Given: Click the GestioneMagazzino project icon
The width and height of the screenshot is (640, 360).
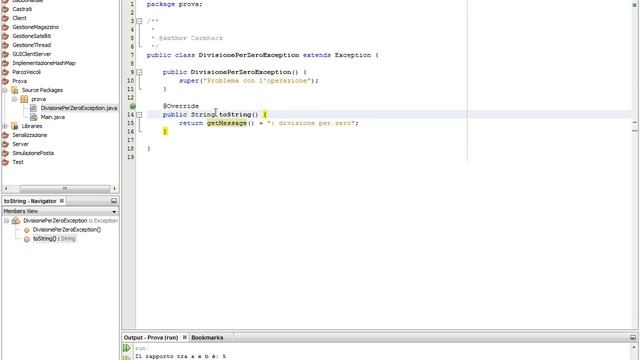Looking at the screenshot, I should 5,27.
